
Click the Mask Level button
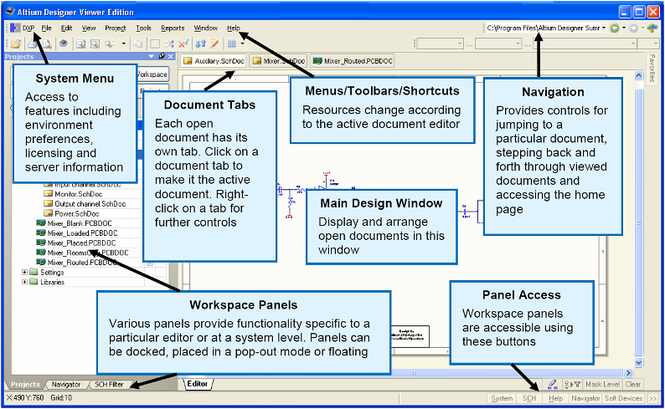pyautogui.click(x=602, y=384)
